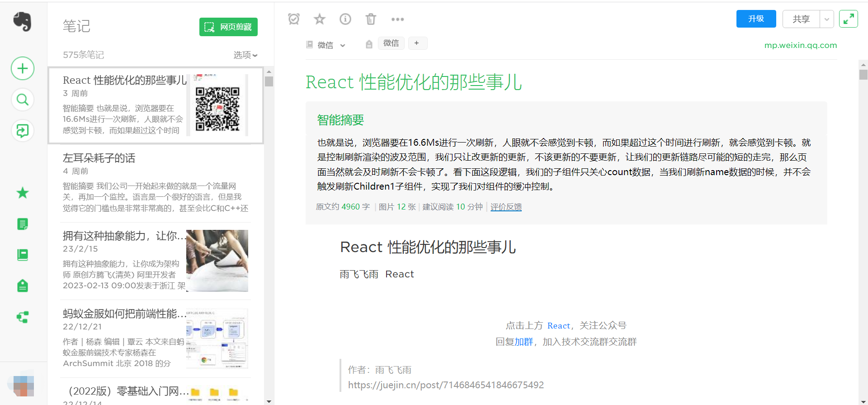Open the notebooks icon in left sidebar

coord(23,255)
